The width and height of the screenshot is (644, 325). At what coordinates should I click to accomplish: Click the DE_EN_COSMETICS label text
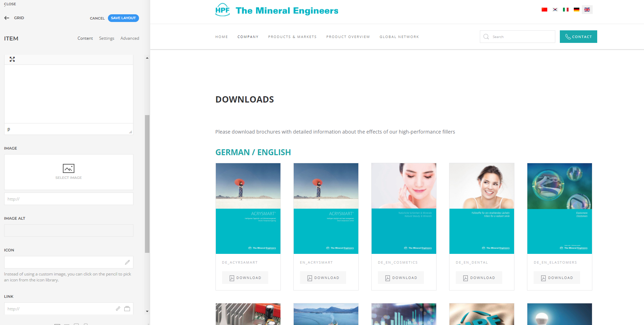click(x=398, y=263)
